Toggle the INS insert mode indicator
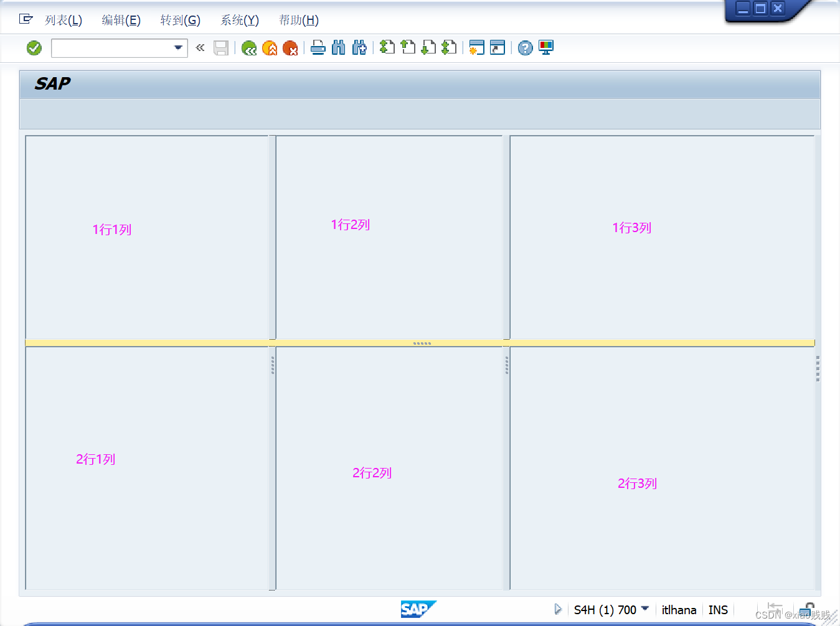The image size is (840, 626). click(718, 610)
